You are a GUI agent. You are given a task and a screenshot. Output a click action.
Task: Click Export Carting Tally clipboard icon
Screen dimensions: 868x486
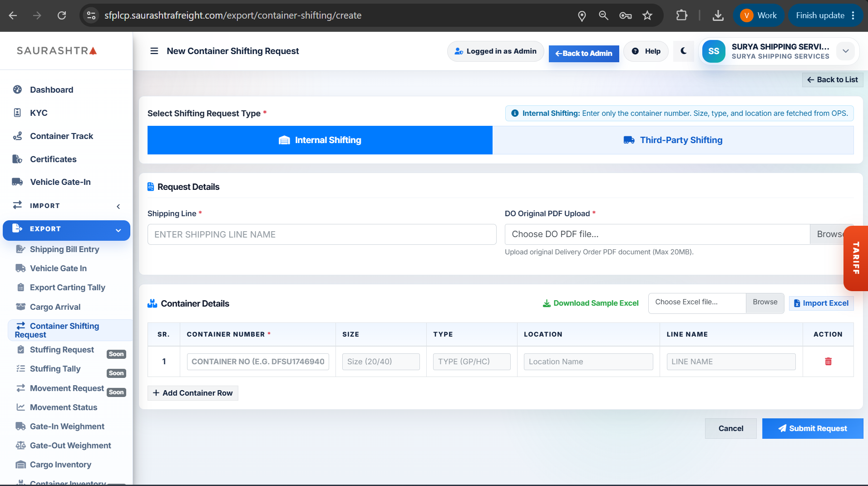point(20,287)
